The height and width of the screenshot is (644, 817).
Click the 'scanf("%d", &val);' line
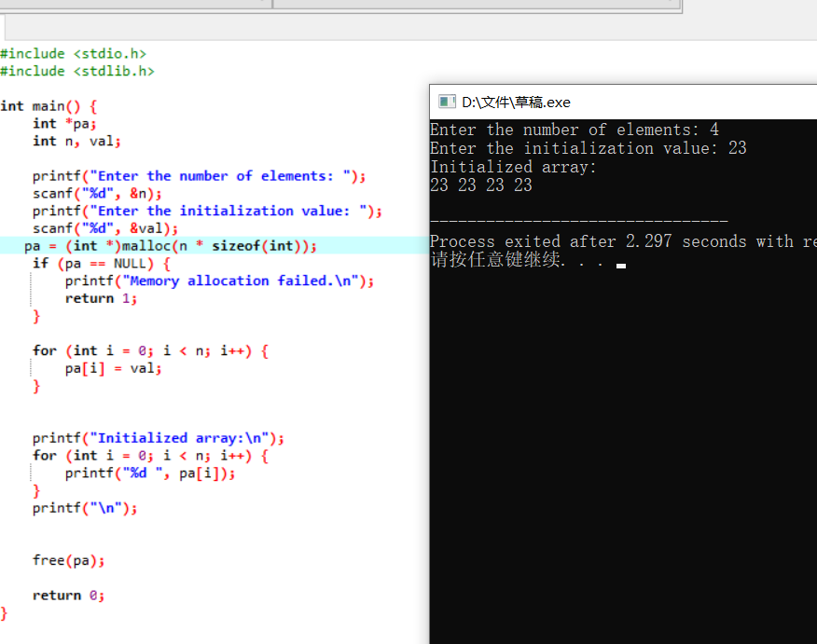[x=105, y=228]
